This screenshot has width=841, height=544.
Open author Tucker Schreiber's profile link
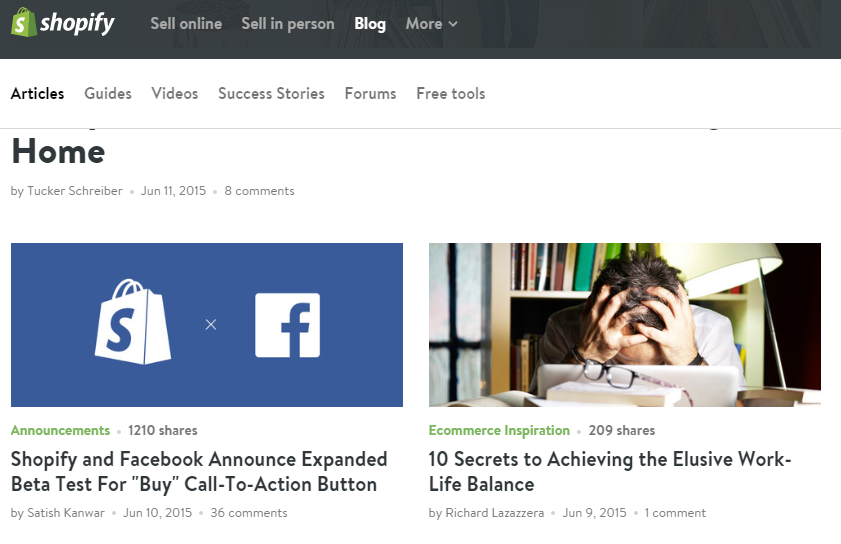(x=75, y=191)
